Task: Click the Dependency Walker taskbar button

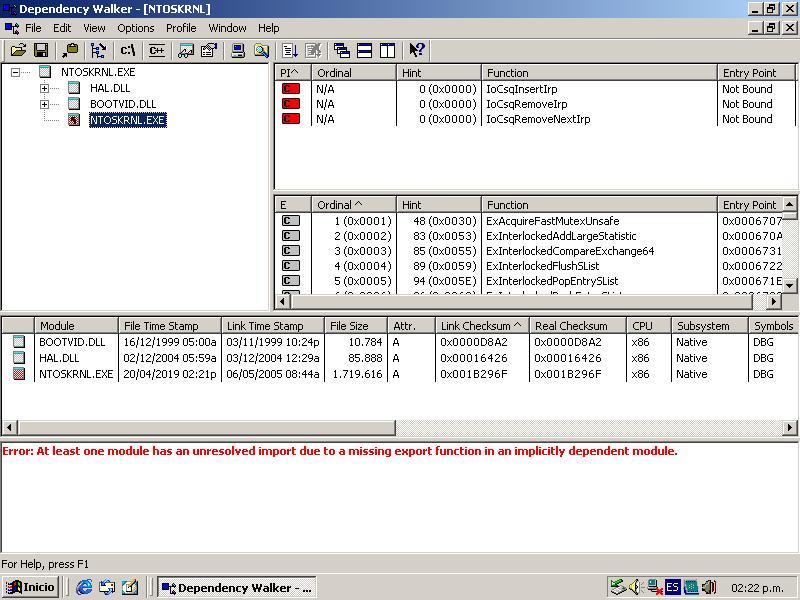Action: (x=237, y=588)
